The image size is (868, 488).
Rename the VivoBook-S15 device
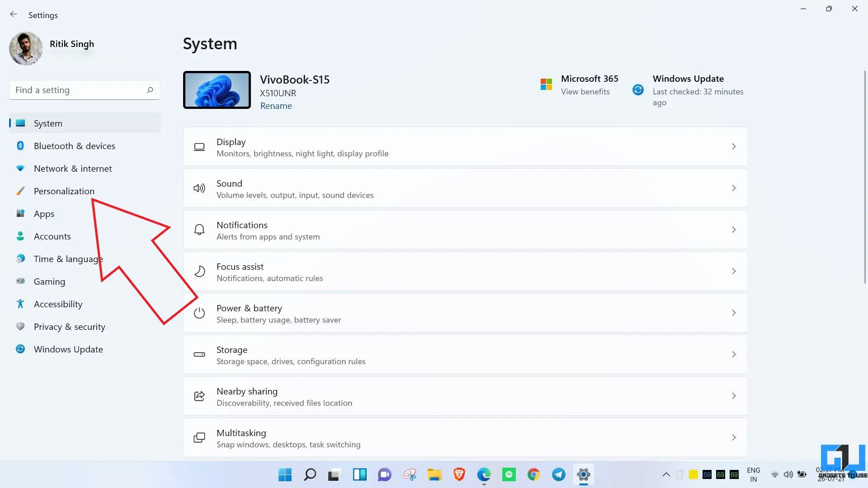pos(276,106)
